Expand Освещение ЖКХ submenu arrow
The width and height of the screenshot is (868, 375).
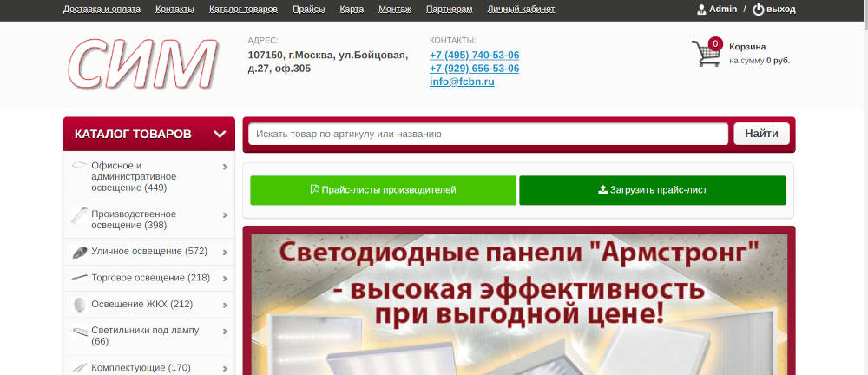[x=226, y=306]
